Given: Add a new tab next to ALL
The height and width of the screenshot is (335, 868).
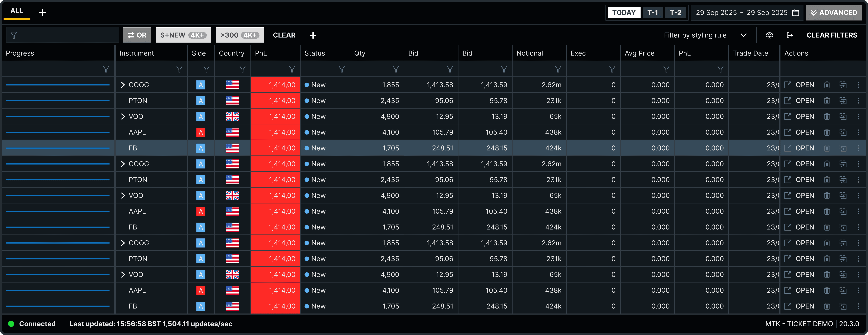Looking at the screenshot, I should click(43, 13).
